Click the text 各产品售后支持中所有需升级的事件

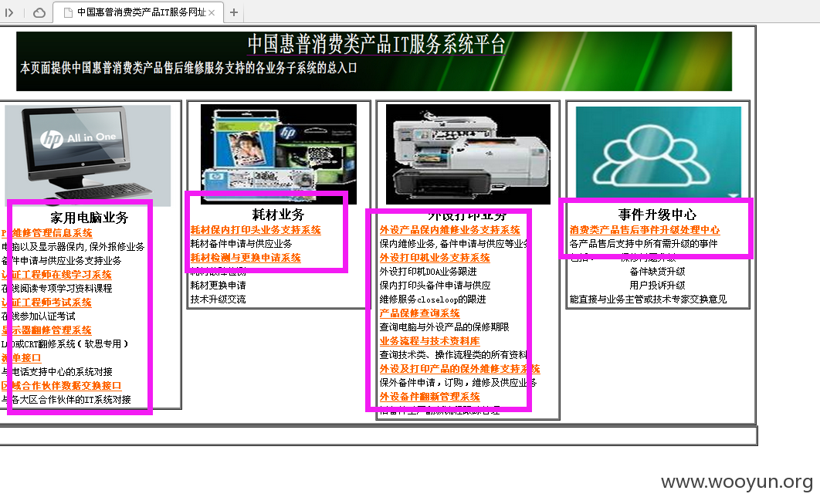[x=644, y=244]
